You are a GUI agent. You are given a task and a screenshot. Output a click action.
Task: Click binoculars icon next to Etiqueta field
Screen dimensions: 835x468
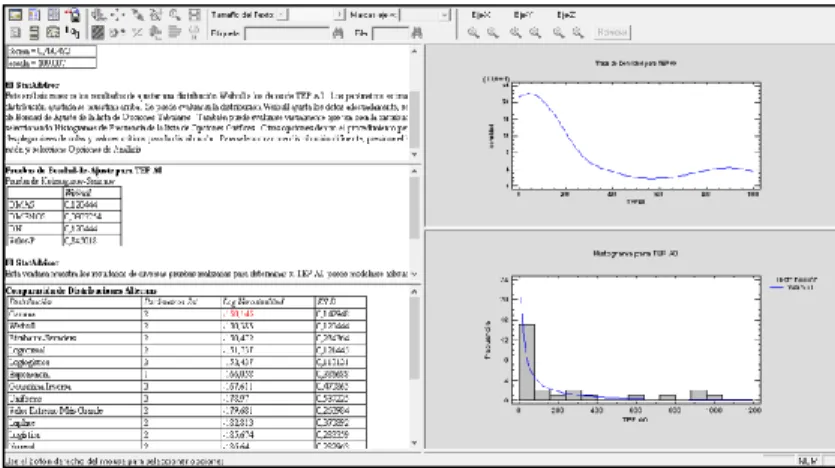(338, 34)
